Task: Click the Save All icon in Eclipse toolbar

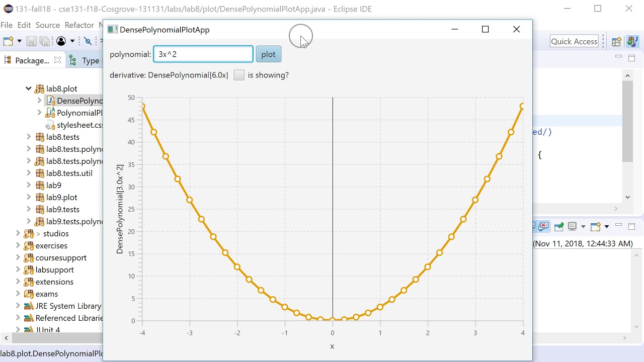Action: pyautogui.click(x=45, y=41)
